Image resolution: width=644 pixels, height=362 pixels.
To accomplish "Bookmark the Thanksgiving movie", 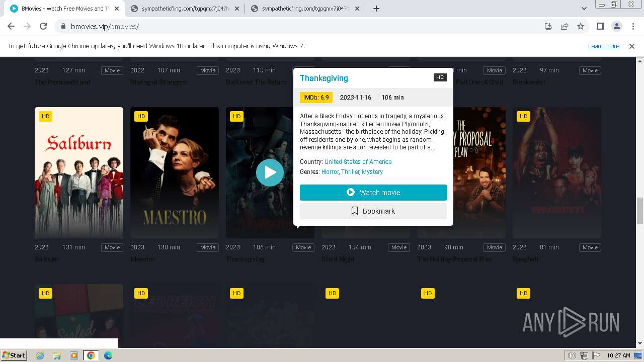I will [x=373, y=211].
